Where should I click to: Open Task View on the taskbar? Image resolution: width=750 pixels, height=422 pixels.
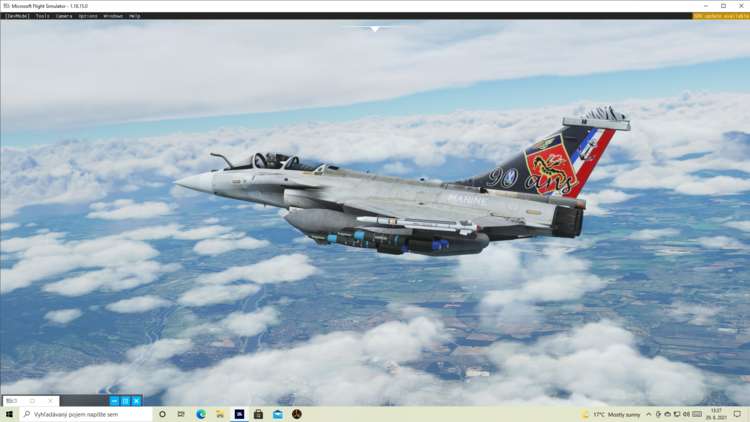click(x=181, y=414)
